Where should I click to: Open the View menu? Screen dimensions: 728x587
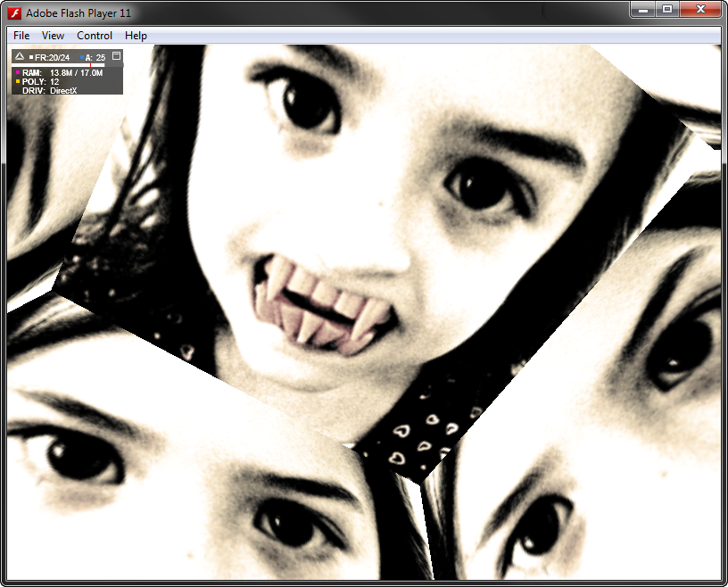coord(53,36)
